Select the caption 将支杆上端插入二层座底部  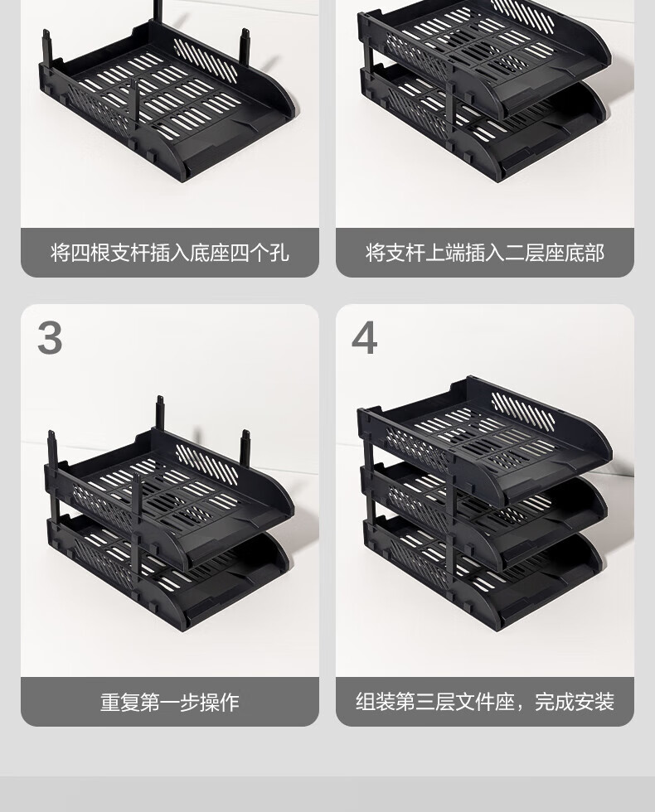coord(484,253)
